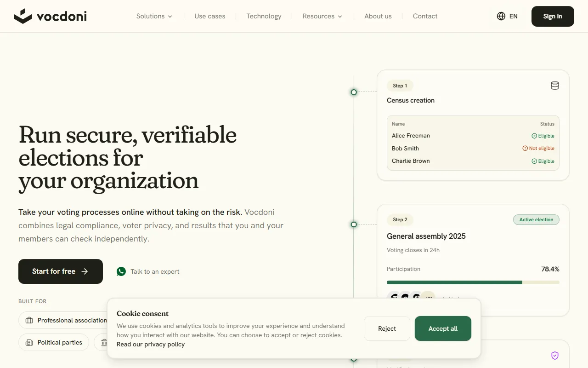
Task: Expand the Resources dropdown
Action: point(322,16)
